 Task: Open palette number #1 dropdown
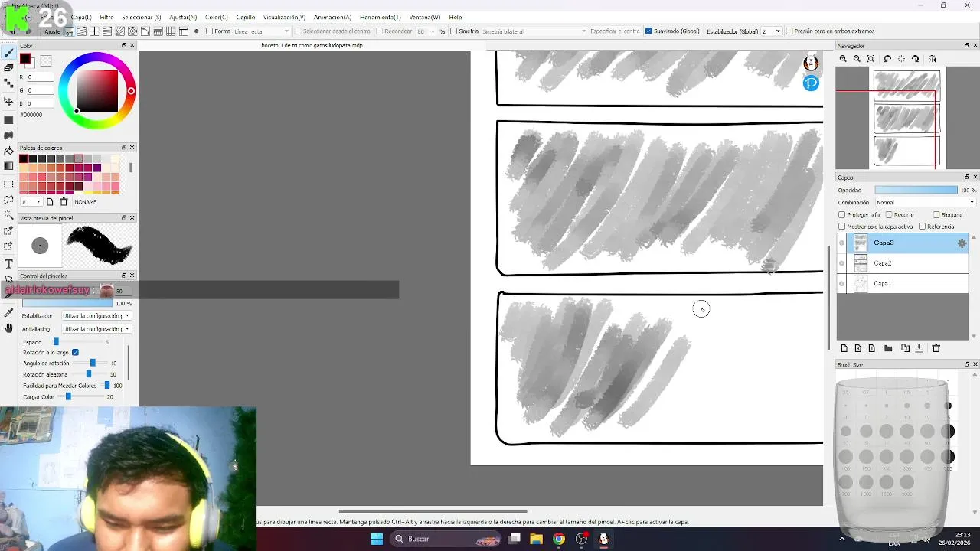(x=31, y=202)
